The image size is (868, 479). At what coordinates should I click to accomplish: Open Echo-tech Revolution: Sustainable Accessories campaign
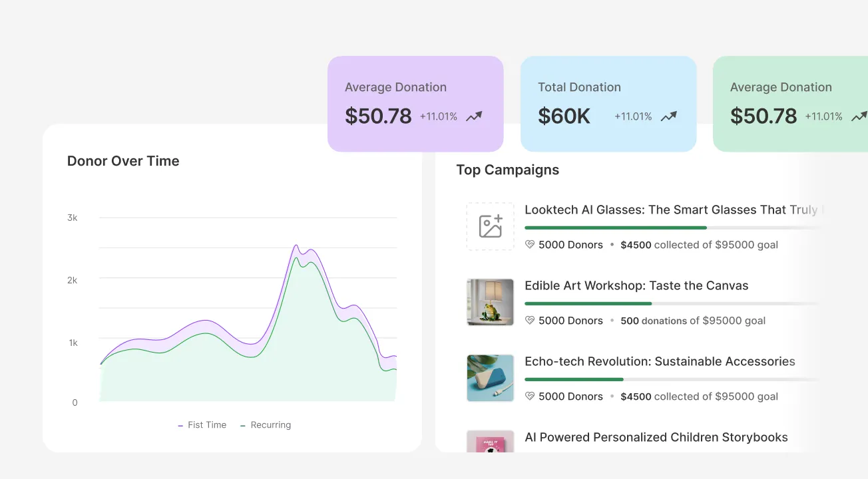pos(660,361)
